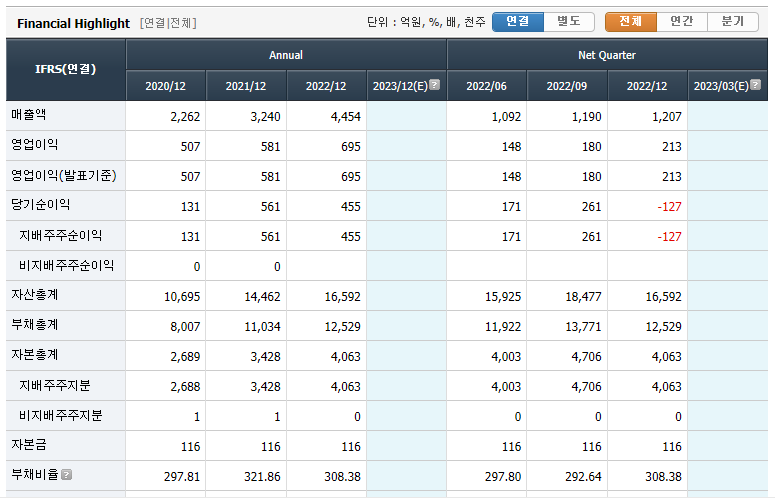Select the 전체 view tab
The width and height of the screenshot is (775, 498).
coord(631,21)
